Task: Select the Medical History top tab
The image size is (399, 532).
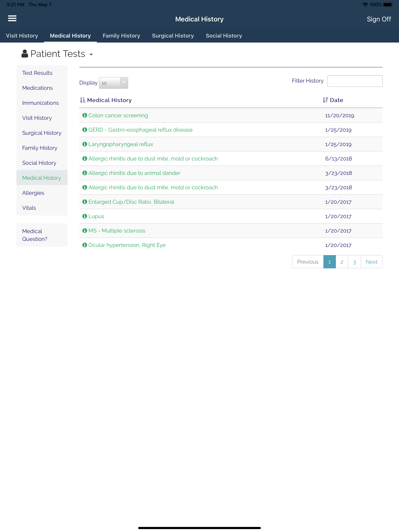Action: pos(70,36)
